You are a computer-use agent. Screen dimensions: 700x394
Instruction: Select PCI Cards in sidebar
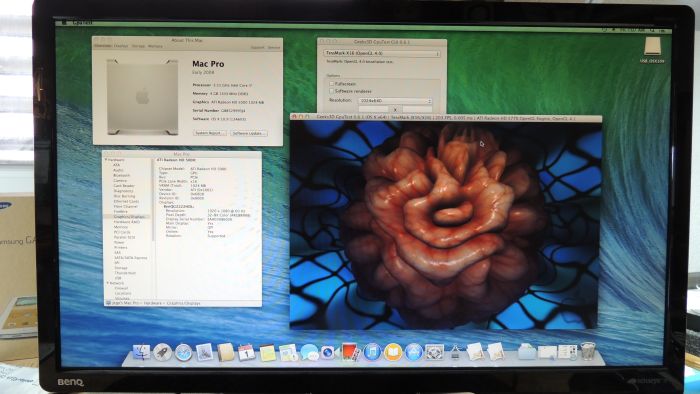[x=122, y=232]
